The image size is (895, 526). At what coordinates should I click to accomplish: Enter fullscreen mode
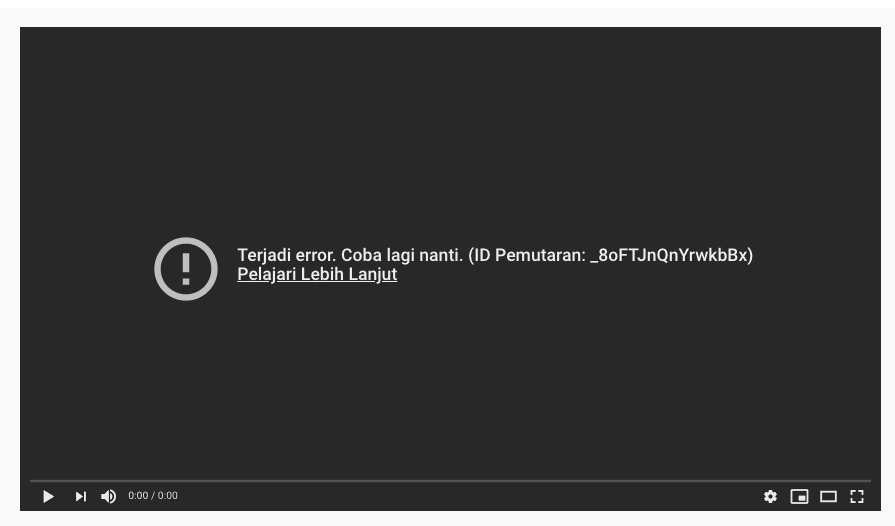857,496
